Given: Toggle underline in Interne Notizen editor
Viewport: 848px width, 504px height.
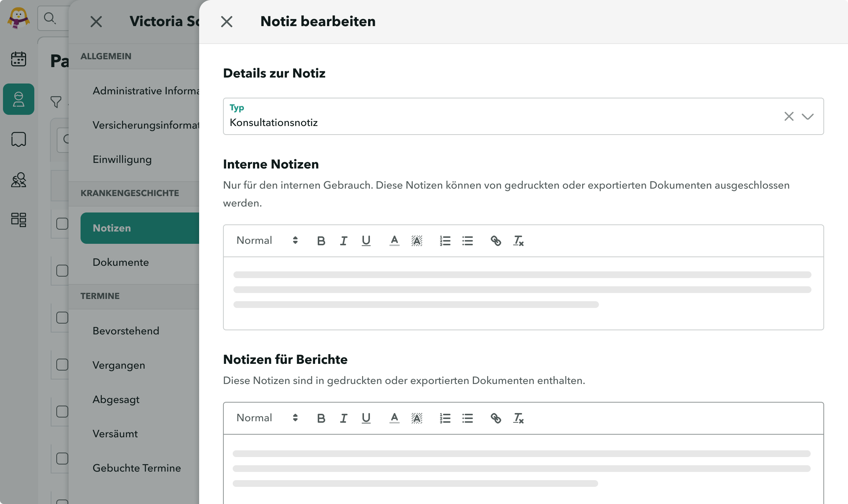Looking at the screenshot, I should [366, 241].
